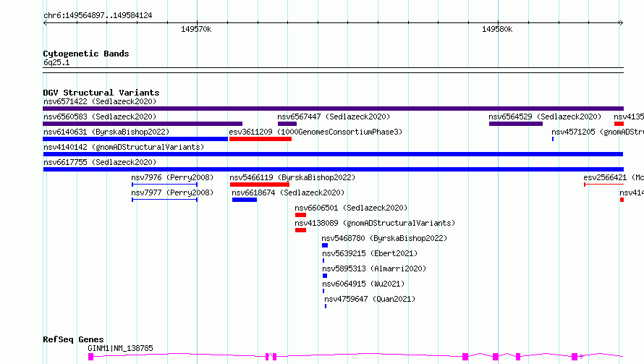Click the blue block under nsv5468780

pyautogui.click(x=325, y=245)
